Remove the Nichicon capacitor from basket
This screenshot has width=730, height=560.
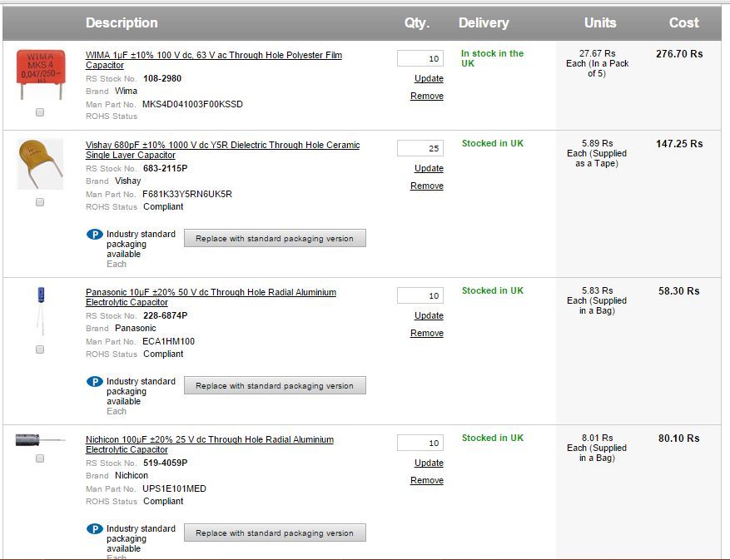427,480
